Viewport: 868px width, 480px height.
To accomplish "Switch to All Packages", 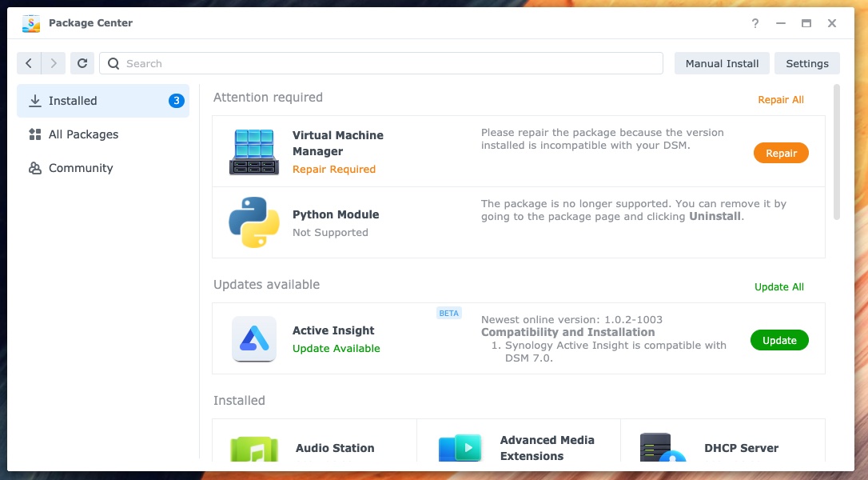I will (103, 134).
